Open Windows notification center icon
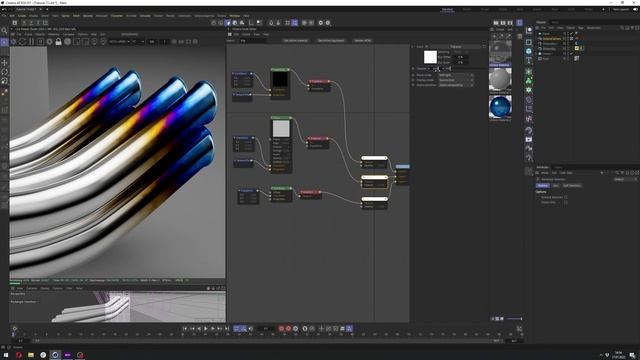 pyautogui.click(x=632, y=355)
